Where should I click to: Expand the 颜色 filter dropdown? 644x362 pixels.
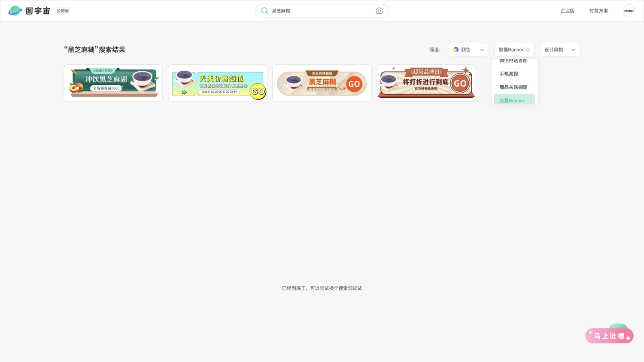pos(469,50)
